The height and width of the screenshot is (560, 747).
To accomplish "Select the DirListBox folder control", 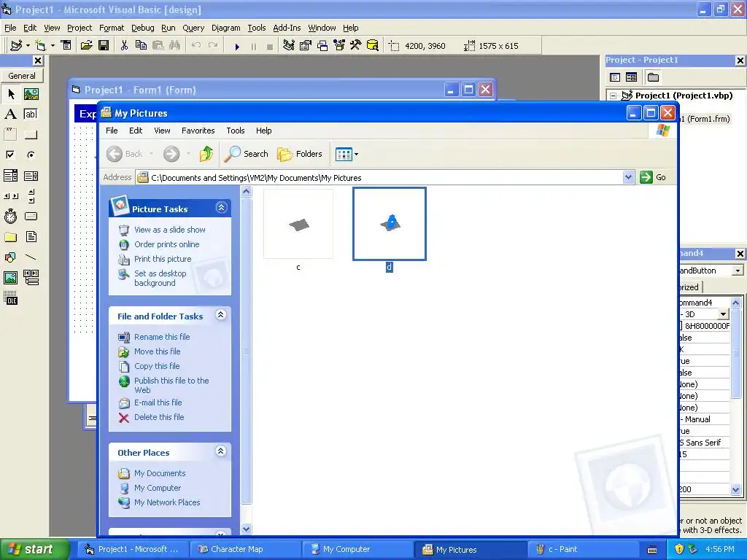I will [x=10, y=237].
